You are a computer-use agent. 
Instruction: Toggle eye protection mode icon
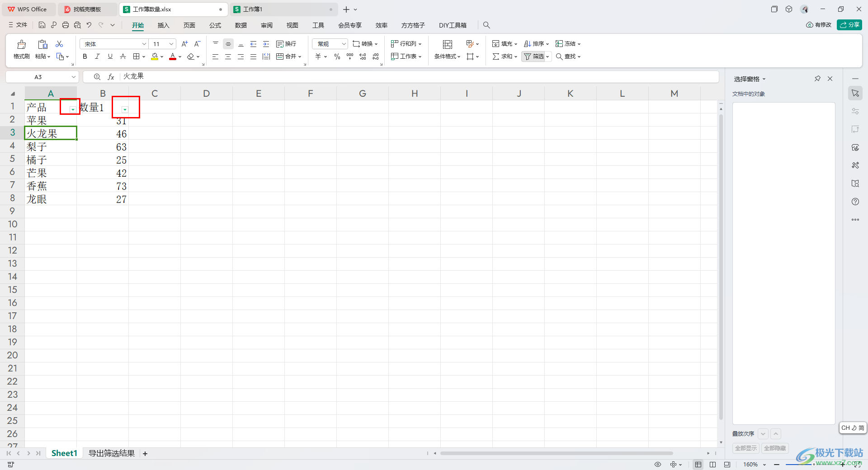(x=658, y=465)
